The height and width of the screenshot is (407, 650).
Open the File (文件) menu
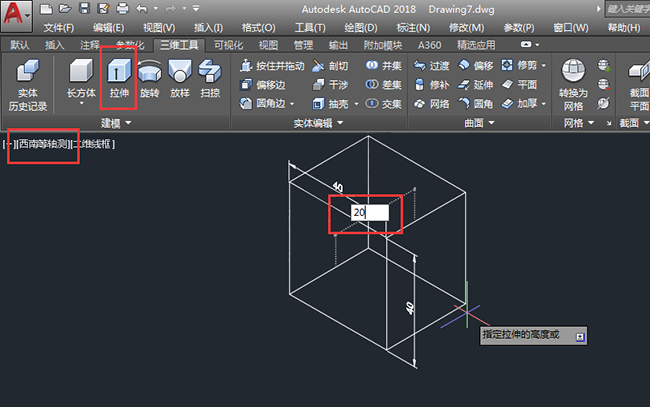click(x=58, y=28)
